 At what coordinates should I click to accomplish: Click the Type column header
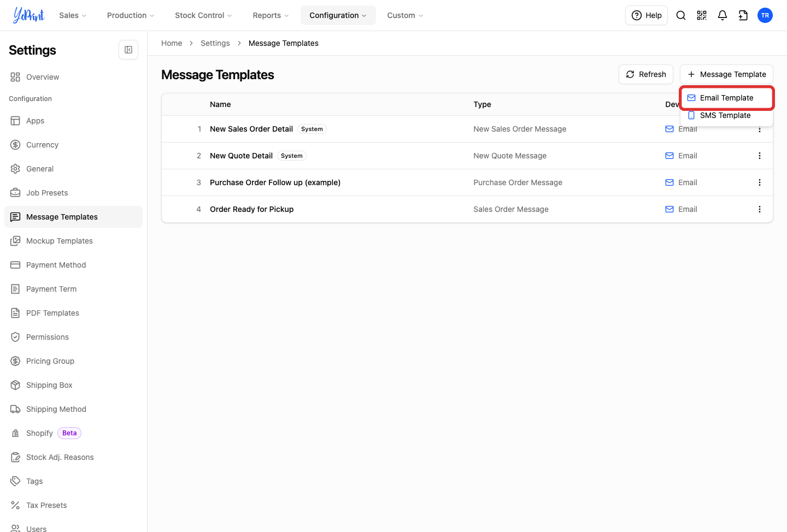click(482, 104)
